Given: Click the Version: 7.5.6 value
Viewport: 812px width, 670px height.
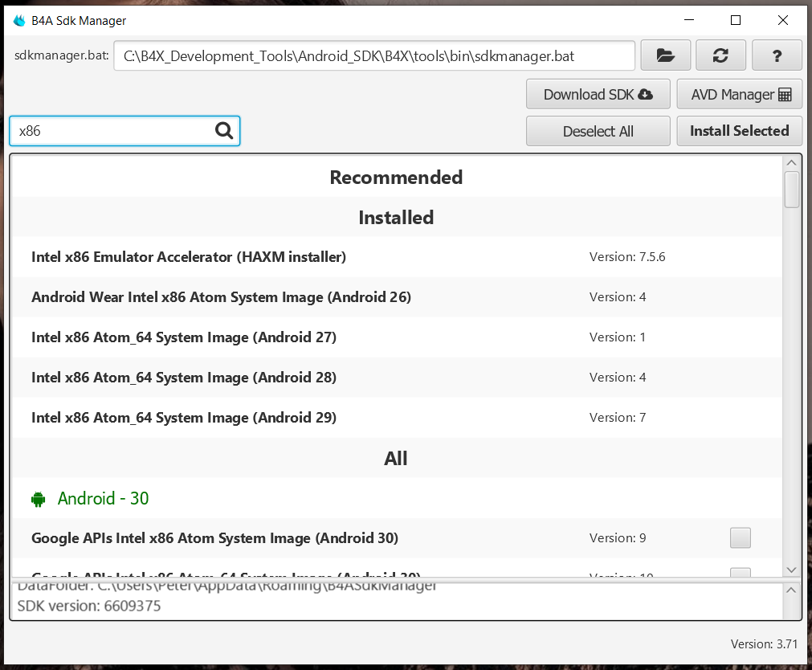Looking at the screenshot, I should coord(627,257).
